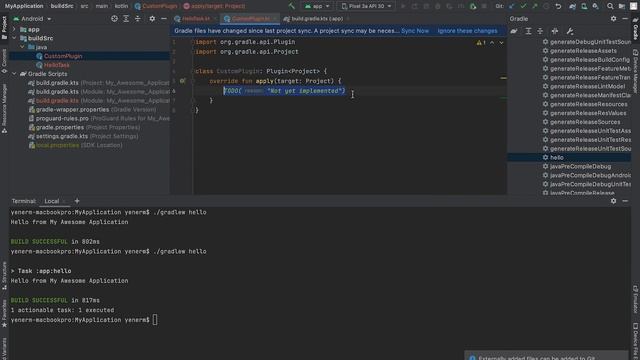Click the Sync Now link
640x360 pixels.
[415, 31]
